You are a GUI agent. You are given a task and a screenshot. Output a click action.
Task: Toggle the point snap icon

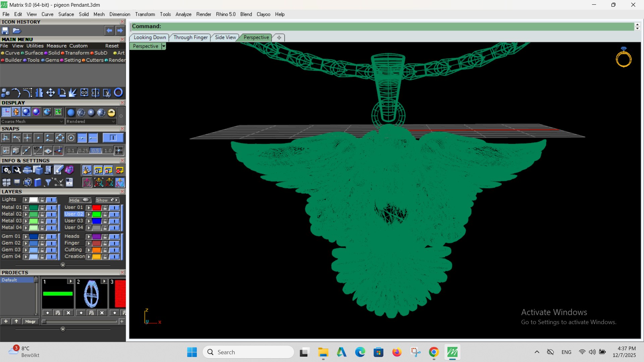click(x=38, y=138)
